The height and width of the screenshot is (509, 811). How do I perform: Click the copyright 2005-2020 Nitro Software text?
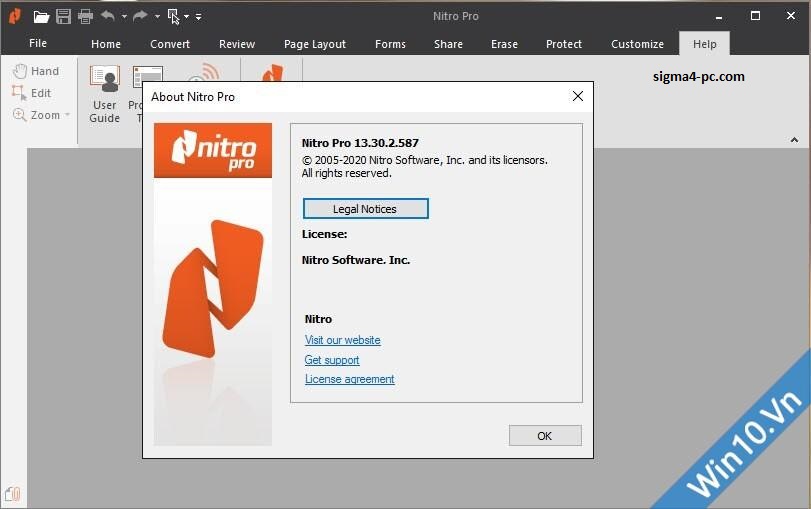coord(424,160)
